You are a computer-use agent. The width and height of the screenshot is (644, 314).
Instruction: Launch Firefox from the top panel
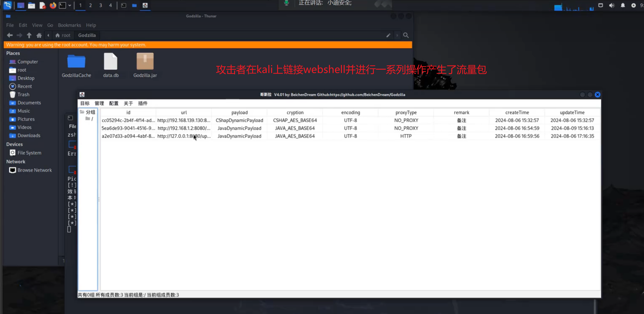tap(53, 5)
